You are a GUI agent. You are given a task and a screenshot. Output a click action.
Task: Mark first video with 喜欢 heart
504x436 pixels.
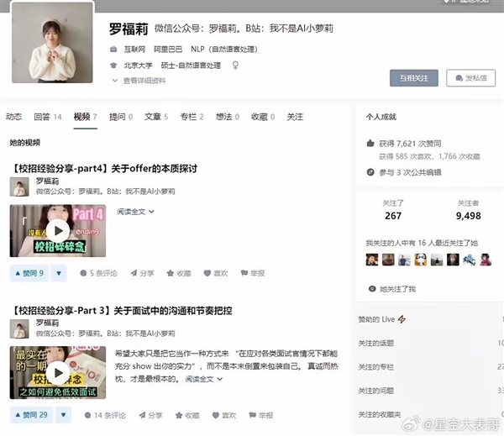(215, 273)
